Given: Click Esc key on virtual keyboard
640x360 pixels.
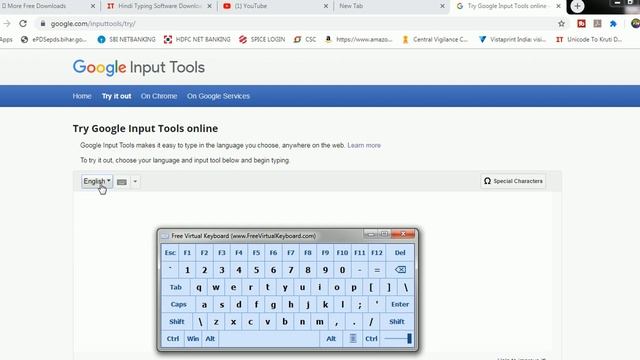Looking at the screenshot, I should click(x=170, y=253).
